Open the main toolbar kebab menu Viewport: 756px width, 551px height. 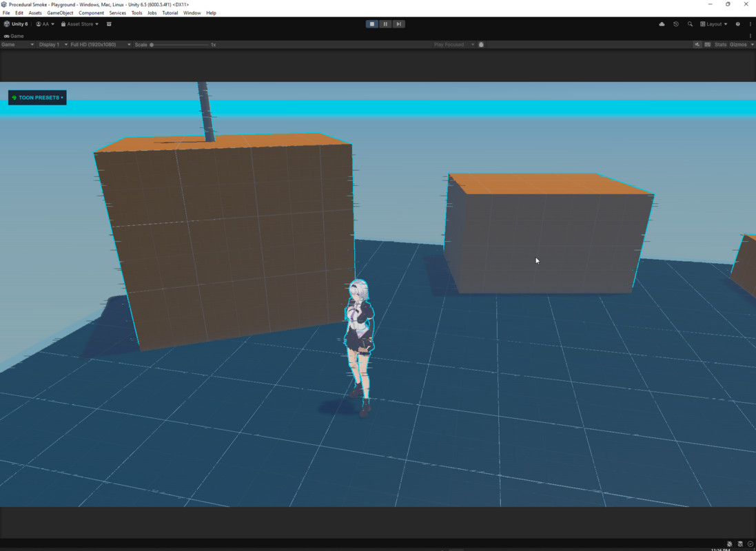pos(750,24)
